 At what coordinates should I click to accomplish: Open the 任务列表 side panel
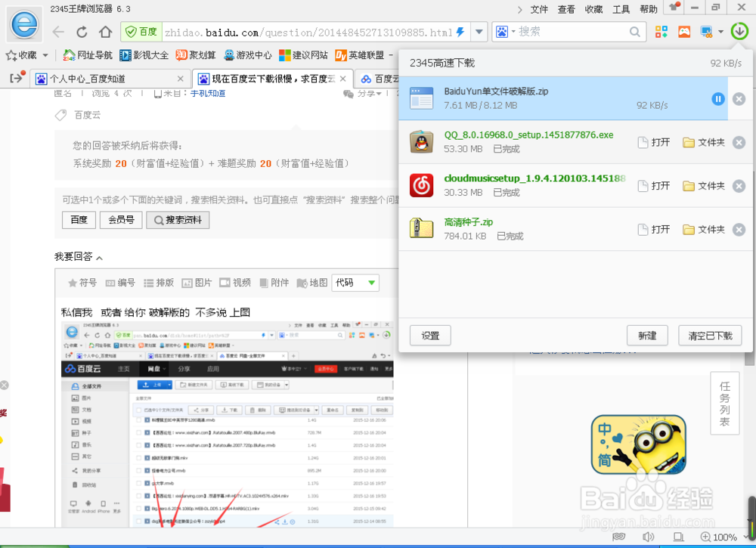[x=725, y=404]
